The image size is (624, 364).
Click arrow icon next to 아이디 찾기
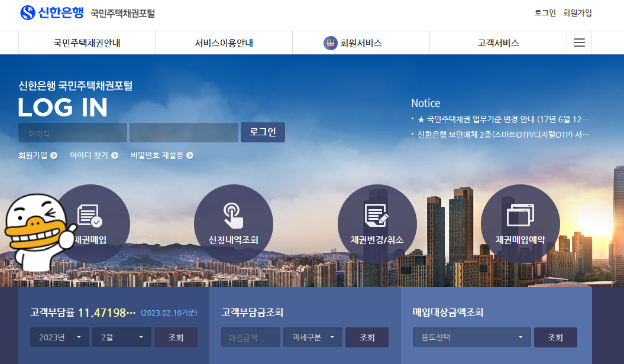click(x=115, y=155)
